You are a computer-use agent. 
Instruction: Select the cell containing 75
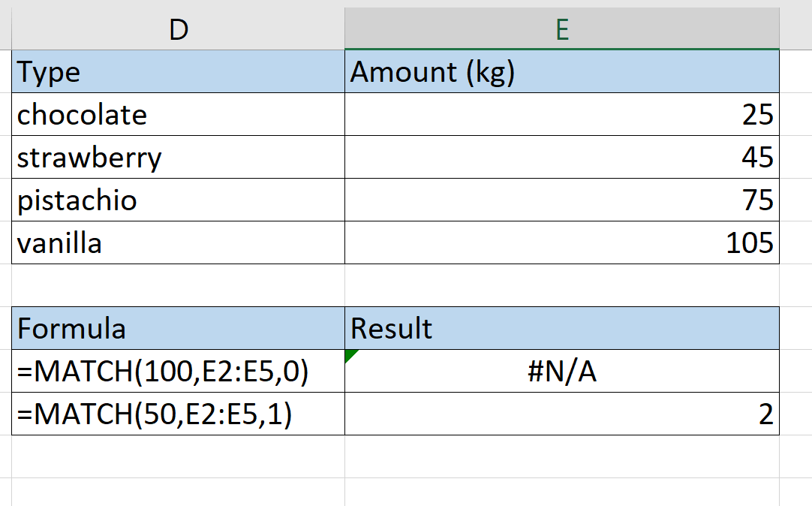(x=562, y=200)
